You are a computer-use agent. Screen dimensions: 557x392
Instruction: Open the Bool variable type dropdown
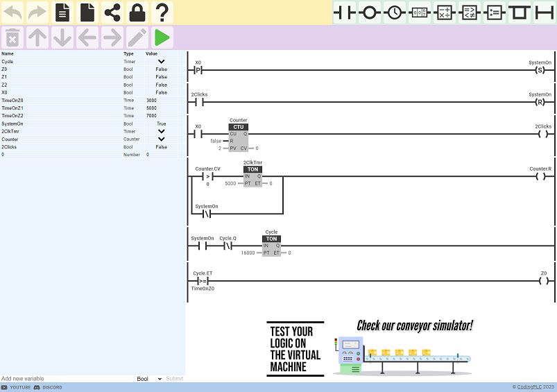click(149, 379)
